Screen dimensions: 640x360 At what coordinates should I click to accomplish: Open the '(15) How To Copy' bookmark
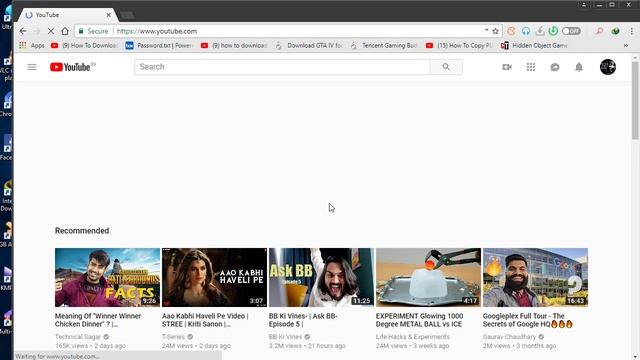coord(460,45)
